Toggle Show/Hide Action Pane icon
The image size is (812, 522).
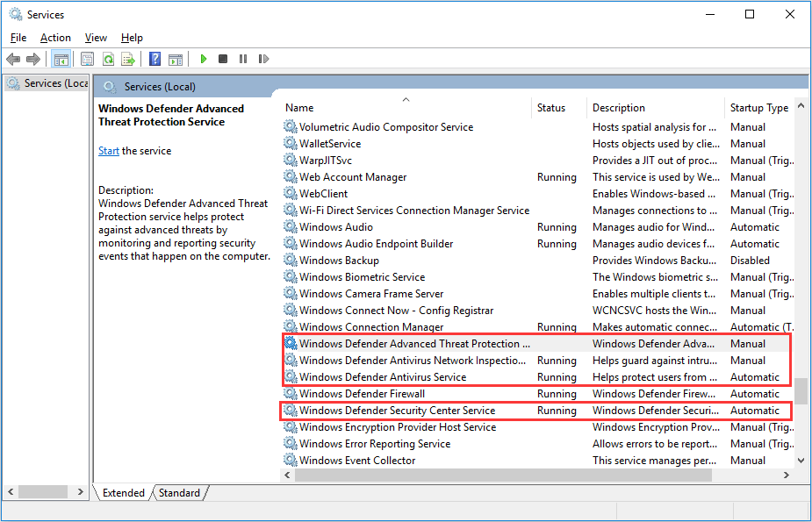coord(176,59)
